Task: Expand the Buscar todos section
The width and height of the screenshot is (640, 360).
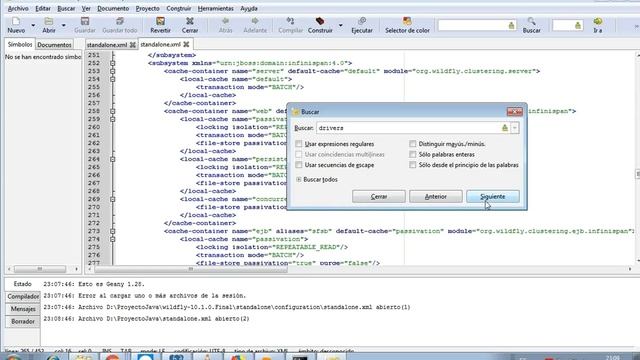Action: pos(299,180)
